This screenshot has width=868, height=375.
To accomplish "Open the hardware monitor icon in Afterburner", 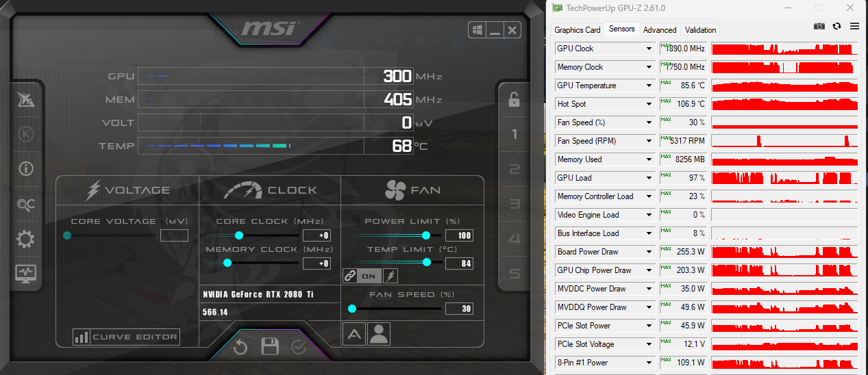I will (26, 274).
